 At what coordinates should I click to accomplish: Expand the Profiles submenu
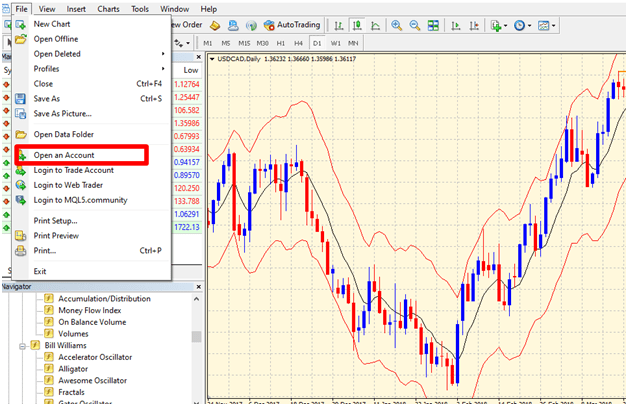tap(92, 69)
